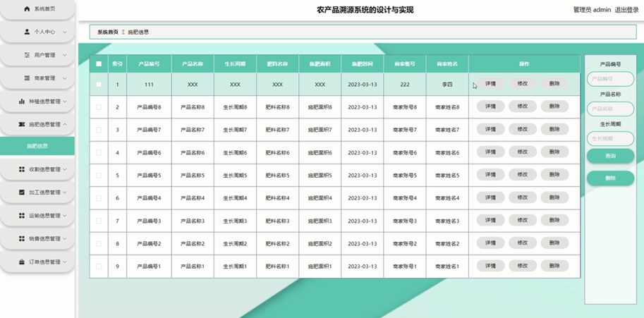Screen dimensions: 644x318
Task: Expand the 种植信息管理 menu chevron
Action: [64, 102]
